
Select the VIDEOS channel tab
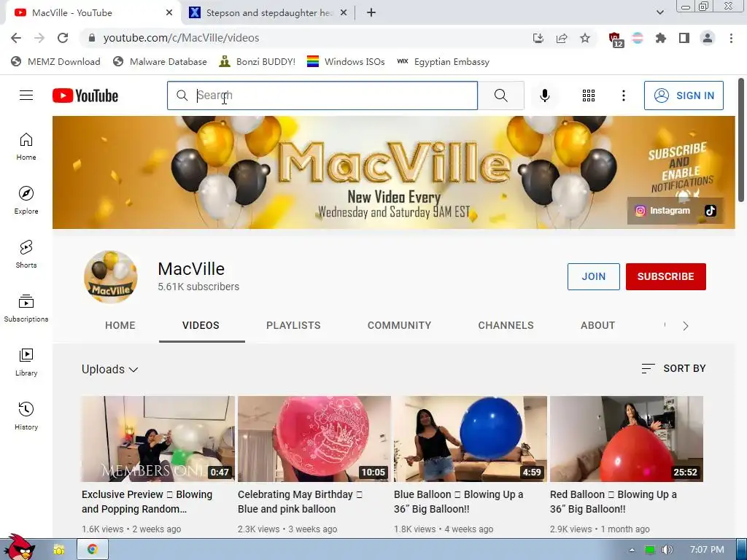pyautogui.click(x=201, y=325)
